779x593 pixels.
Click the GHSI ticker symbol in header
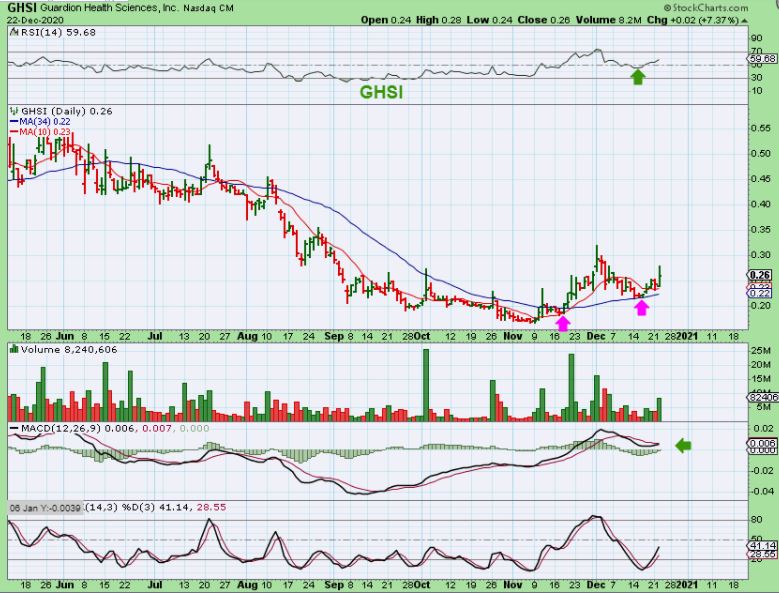(22, 8)
